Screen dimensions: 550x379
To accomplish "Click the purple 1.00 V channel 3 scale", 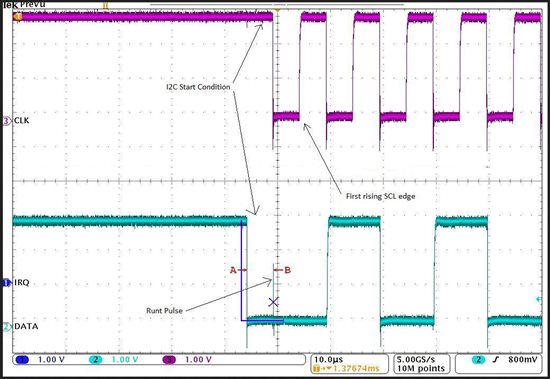I will tap(198, 360).
